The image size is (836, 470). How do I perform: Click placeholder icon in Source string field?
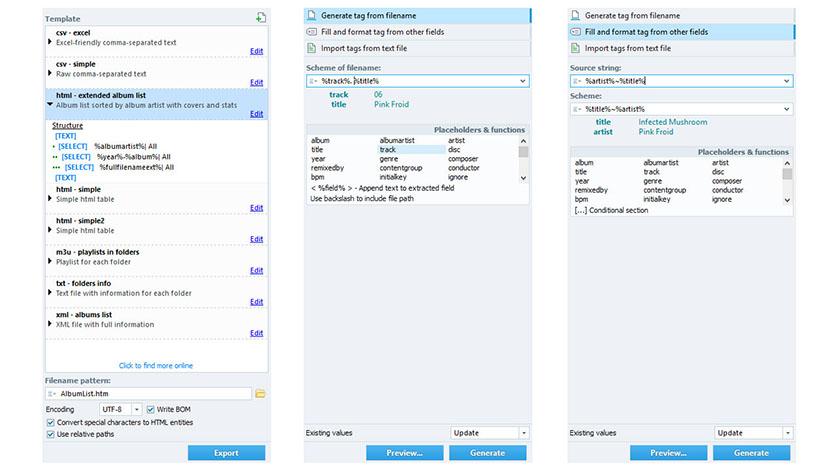tap(577, 81)
